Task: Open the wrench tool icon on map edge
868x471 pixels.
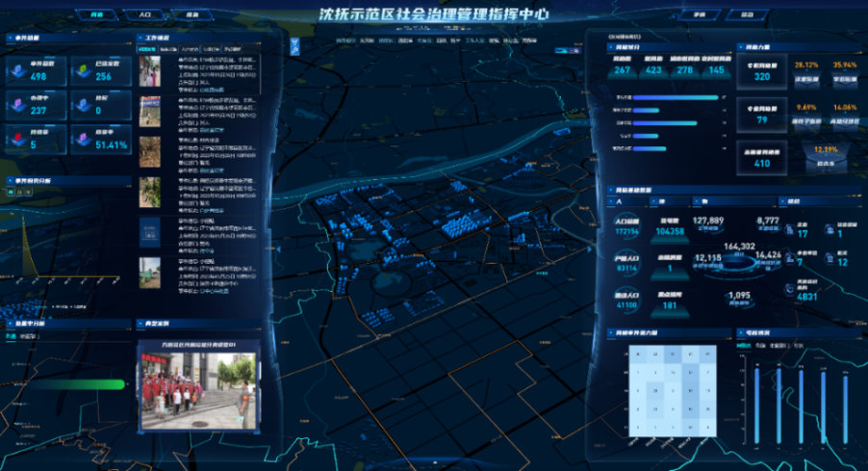Action: click(x=294, y=47)
